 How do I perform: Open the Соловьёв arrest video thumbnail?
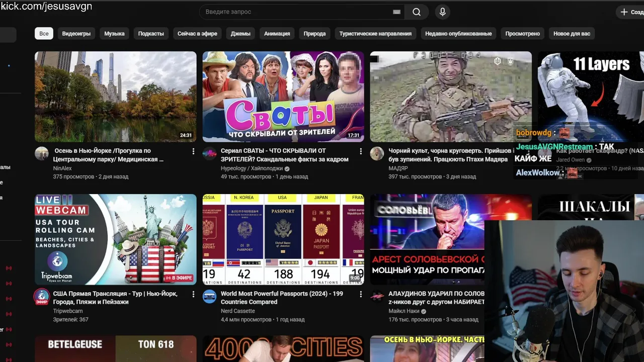click(x=427, y=239)
